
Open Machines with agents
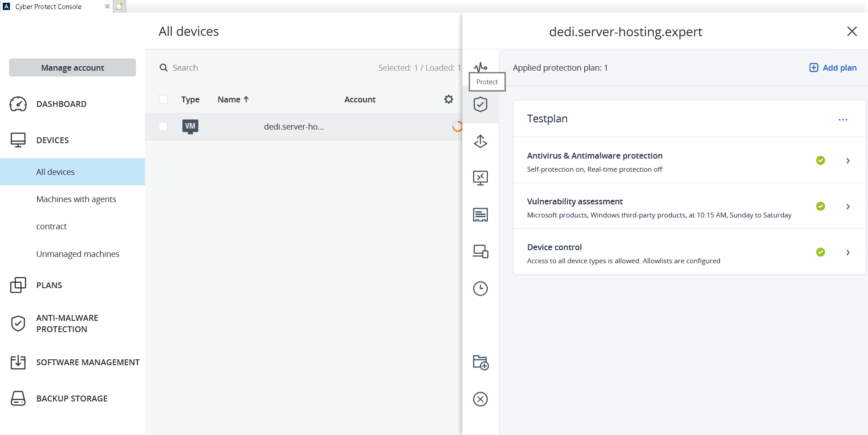pyautogui.click(x=76, y=199)
